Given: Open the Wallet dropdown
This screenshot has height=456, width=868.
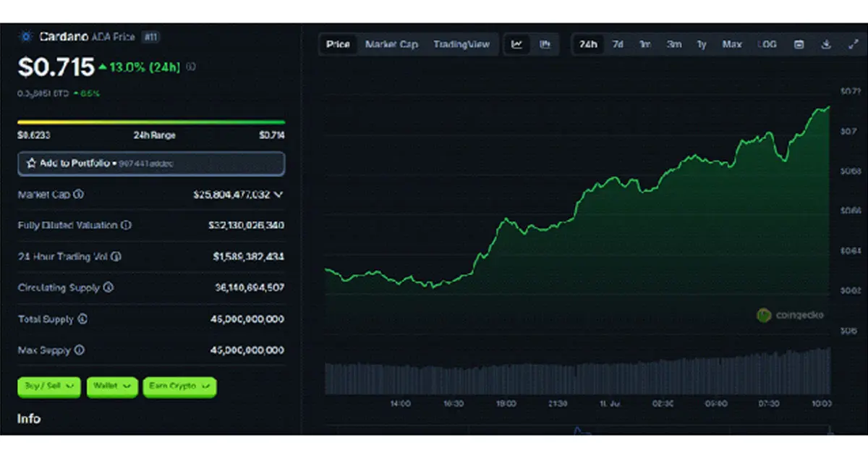Looking at the screenshot, I should pyautogui.click(x=112, y=387).
